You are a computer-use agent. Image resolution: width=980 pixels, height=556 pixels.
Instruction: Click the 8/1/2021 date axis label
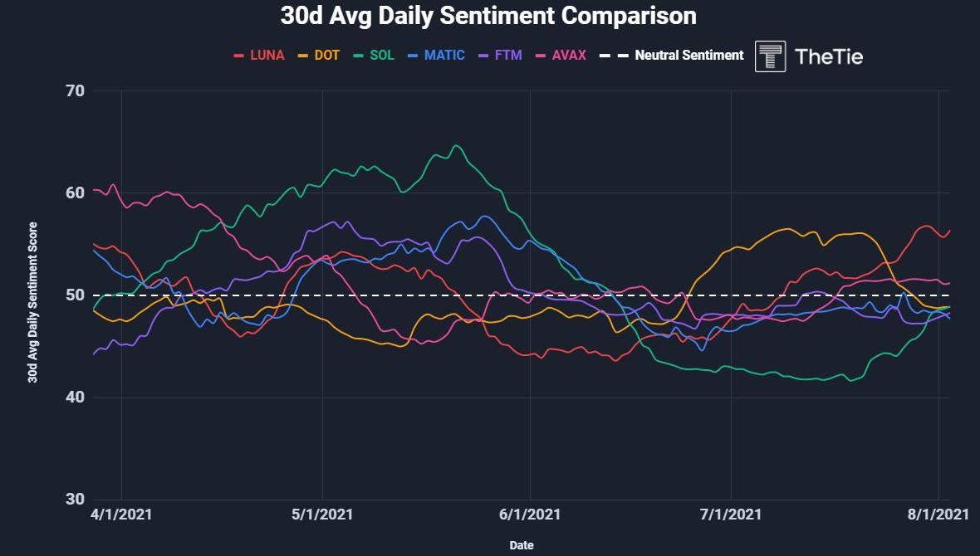pyautogui.click(x=938, y=515)
